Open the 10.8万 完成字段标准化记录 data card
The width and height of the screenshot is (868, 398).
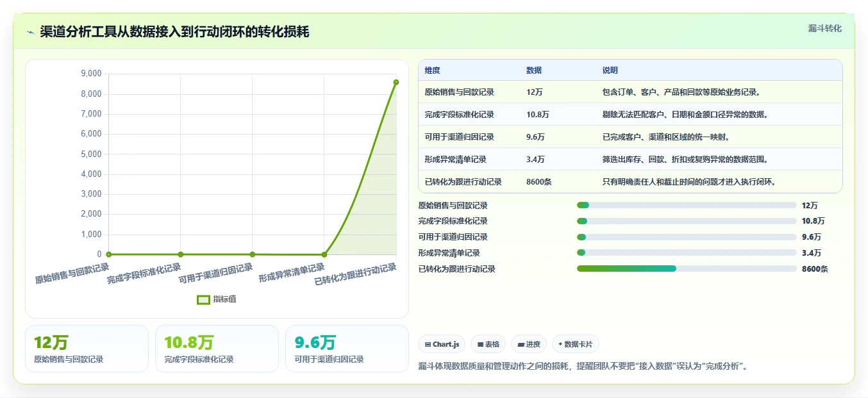(217, 349)
